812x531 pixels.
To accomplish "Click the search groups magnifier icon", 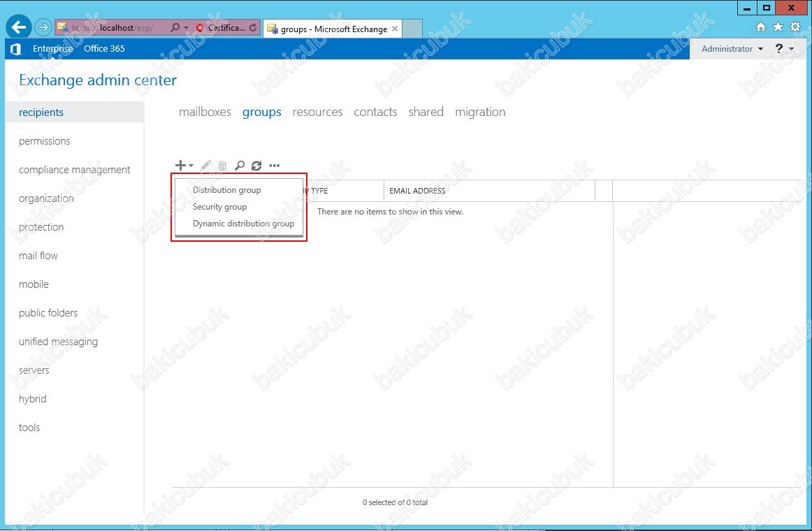I will tap(239, 166).
